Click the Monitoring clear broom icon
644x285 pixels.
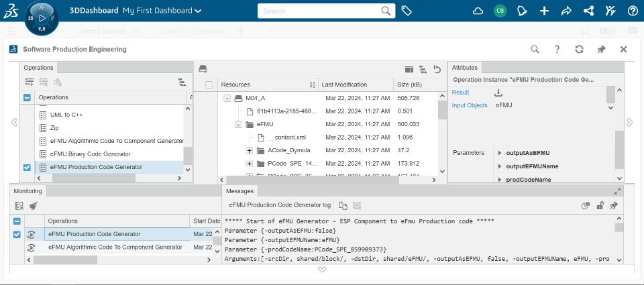coord(34,206)
